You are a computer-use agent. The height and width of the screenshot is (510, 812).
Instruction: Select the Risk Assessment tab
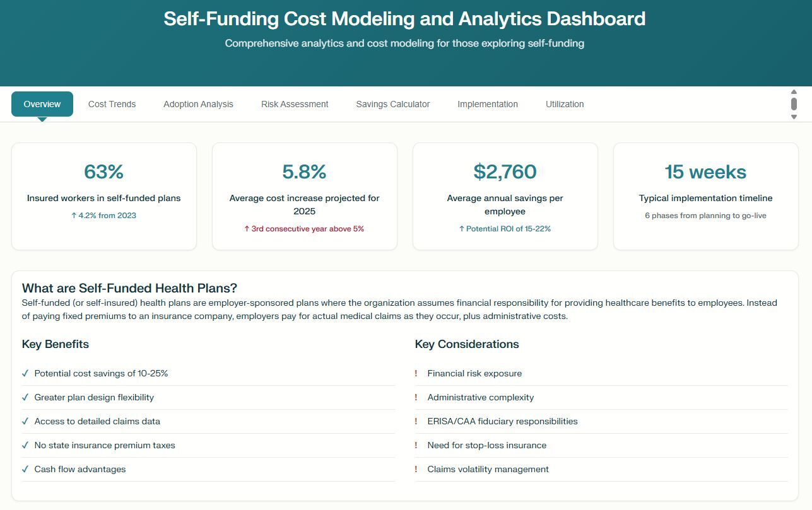click(x=295, y=104)
